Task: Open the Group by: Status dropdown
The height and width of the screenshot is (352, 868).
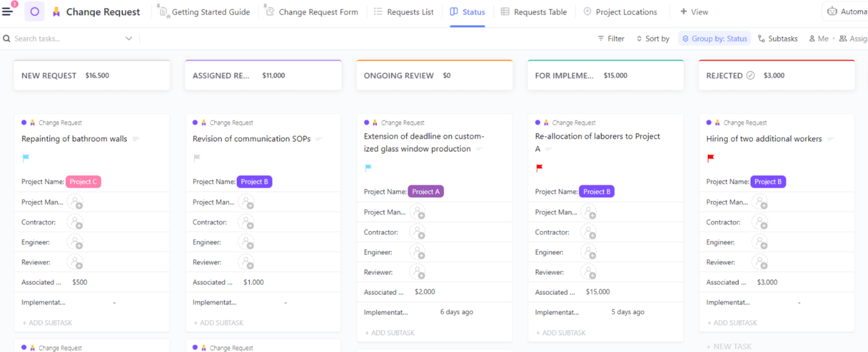Action: point(715,39)
